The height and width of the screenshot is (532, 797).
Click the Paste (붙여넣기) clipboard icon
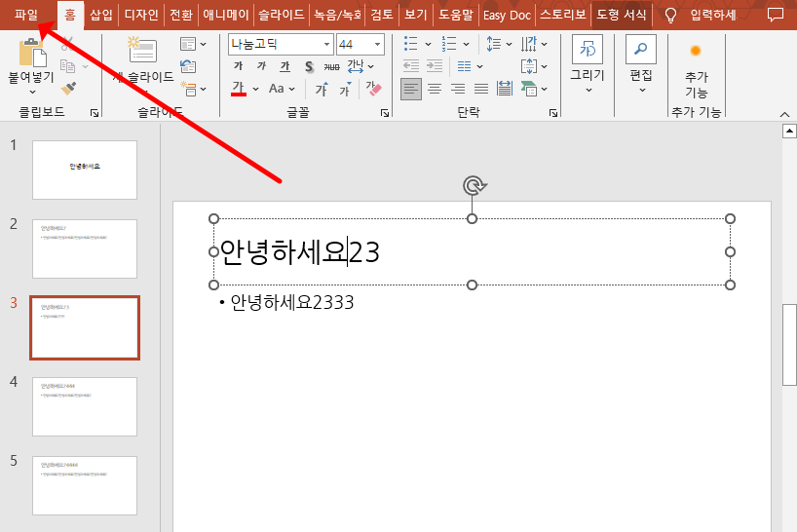pyautogui.click(x=32, y=53)
